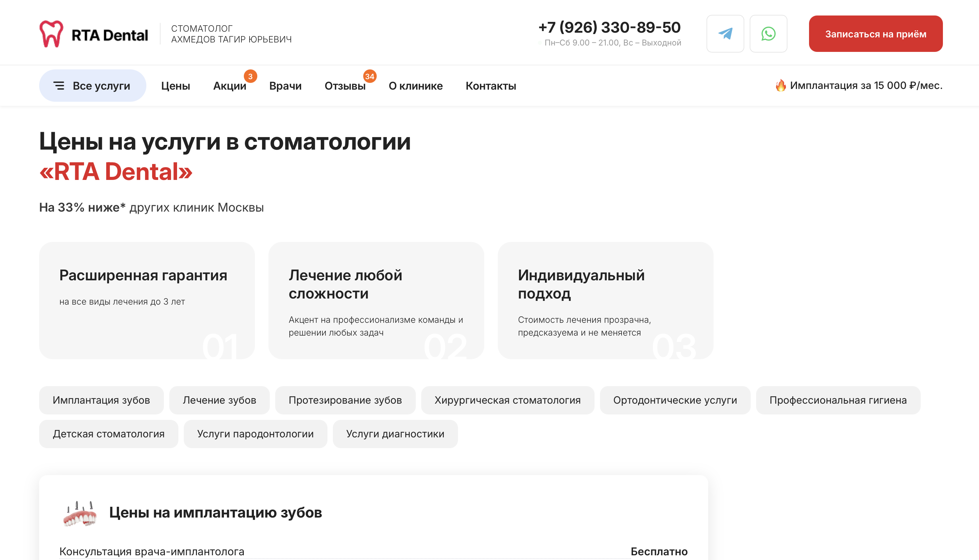This screenshot has width=979, height=560.
Task: Click Консультация врача-имплантолога row
Action: click(373, 552)
